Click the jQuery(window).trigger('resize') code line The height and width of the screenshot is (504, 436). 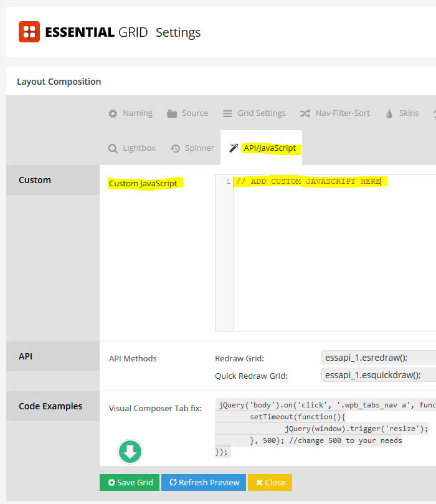point(356,429)
